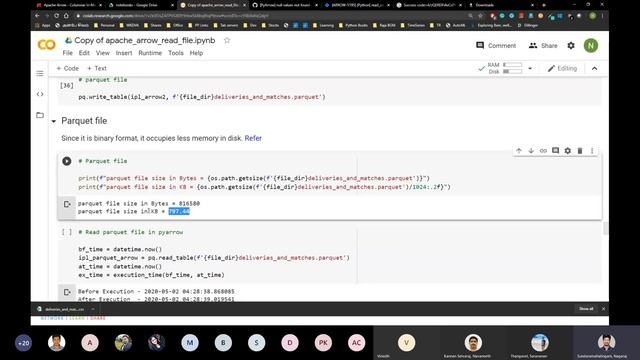Switch the Editing mode pencil button

tap(562, 68)
